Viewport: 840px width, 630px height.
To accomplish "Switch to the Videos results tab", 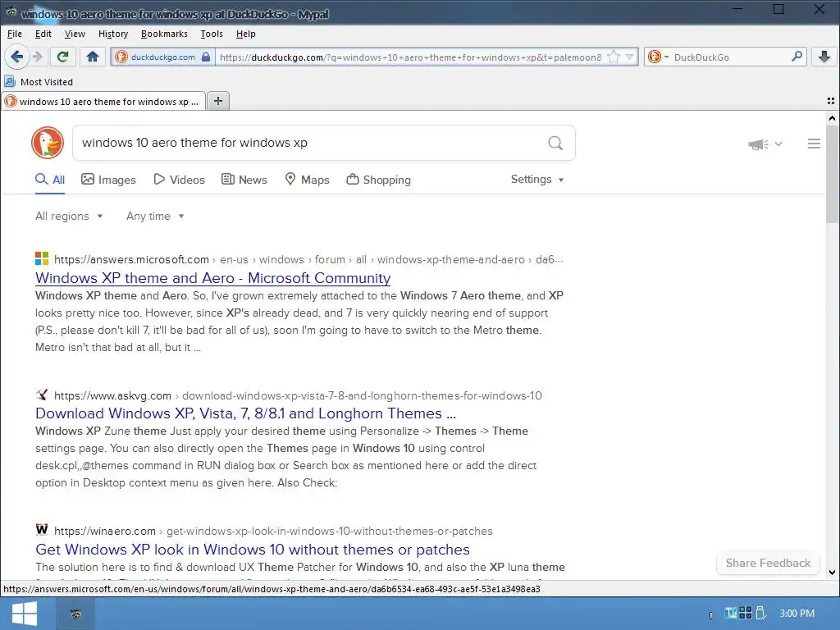I will (179, 180).
